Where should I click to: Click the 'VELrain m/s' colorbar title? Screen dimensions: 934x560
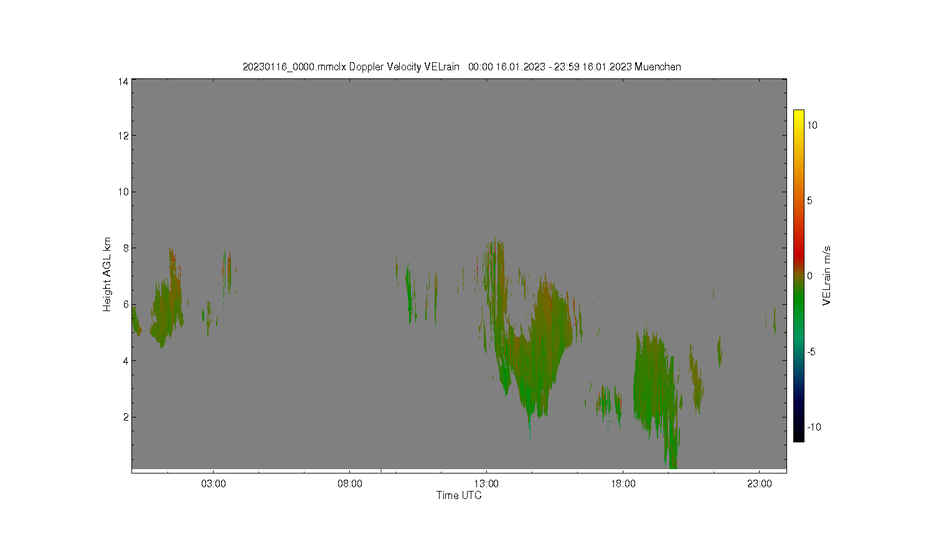[x=827, y=276]
